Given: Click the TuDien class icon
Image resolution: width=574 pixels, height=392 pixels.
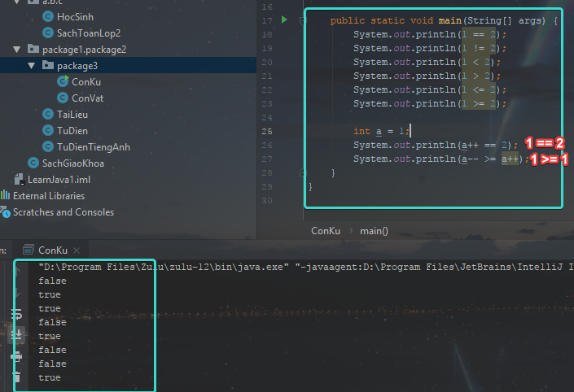Looking at the screenshot, I should (48, 130).
